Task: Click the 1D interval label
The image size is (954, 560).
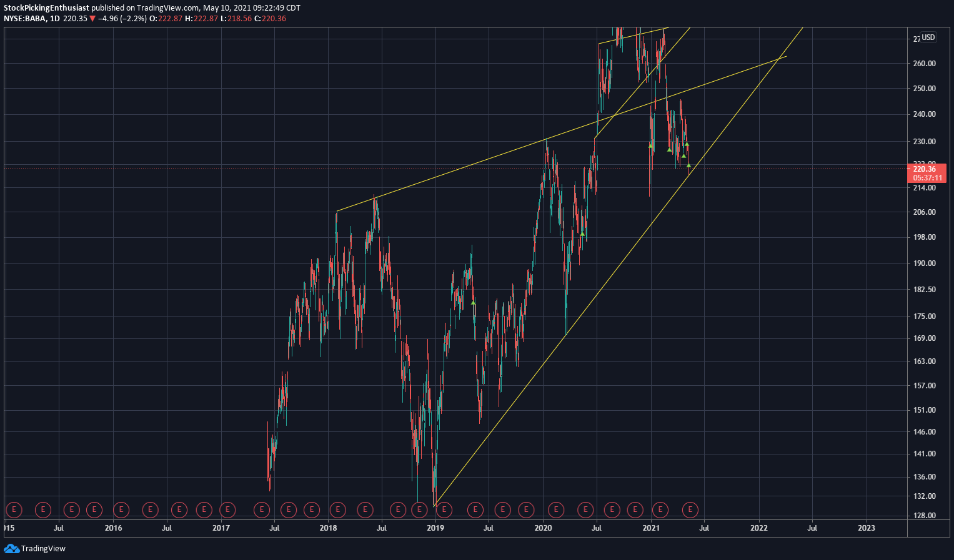Action: 55,19
